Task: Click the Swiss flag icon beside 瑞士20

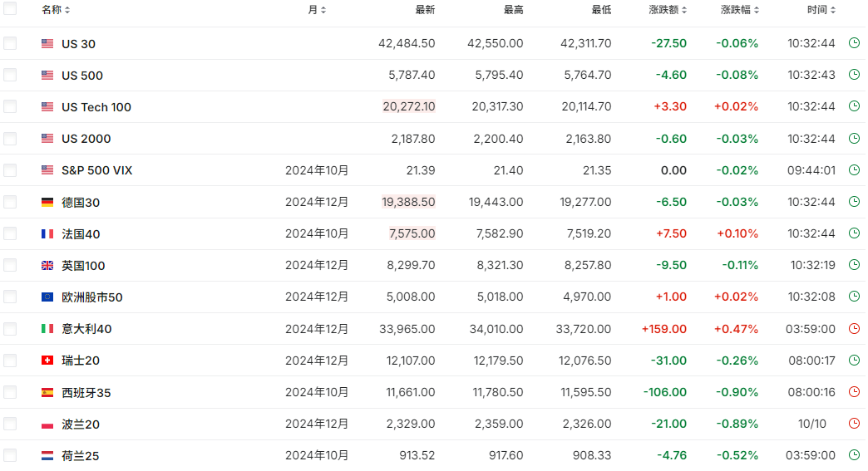Action: [x=47, y=361]
